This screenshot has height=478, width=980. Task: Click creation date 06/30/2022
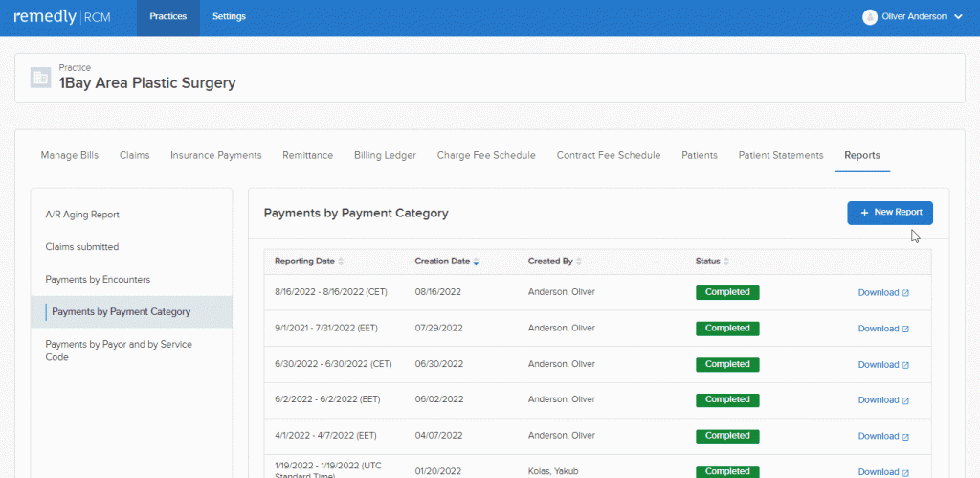(438, 364)
